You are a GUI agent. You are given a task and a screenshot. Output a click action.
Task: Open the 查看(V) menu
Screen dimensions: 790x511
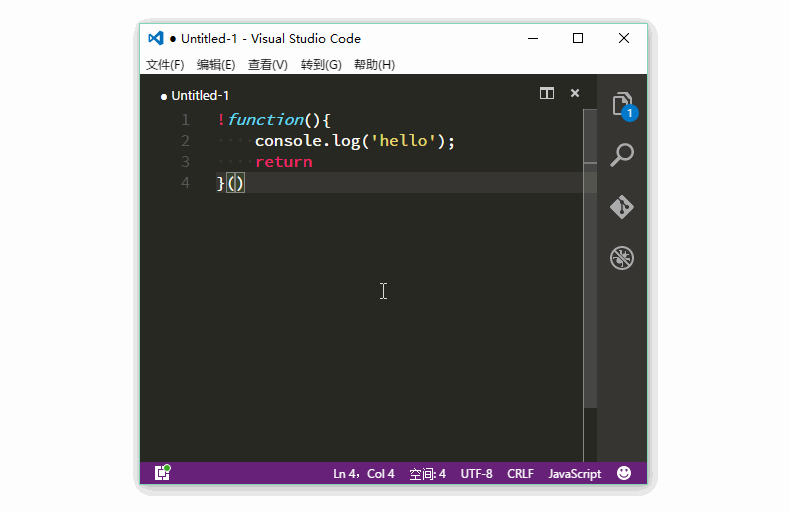click(x=268, y=65)
